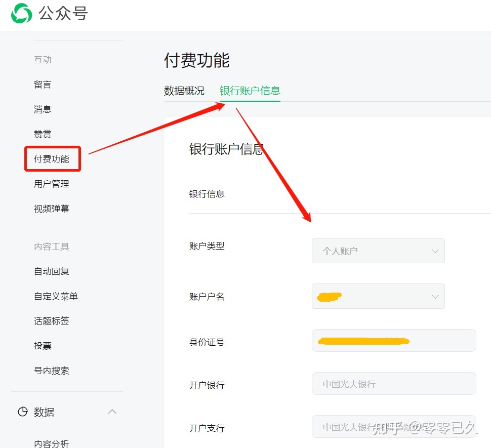Open the 账户类型 dropdown showing 个人账户
This screenshot has height=448, width=491.
[378, 251]
